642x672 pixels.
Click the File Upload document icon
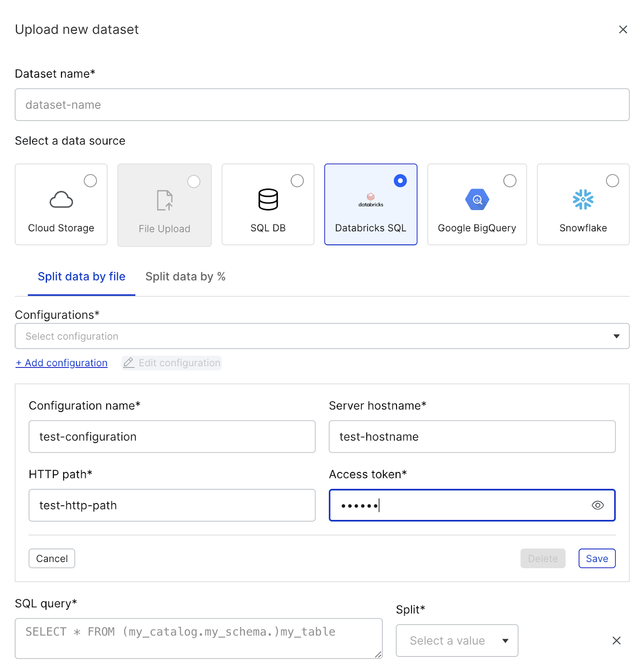click(165, 200)
